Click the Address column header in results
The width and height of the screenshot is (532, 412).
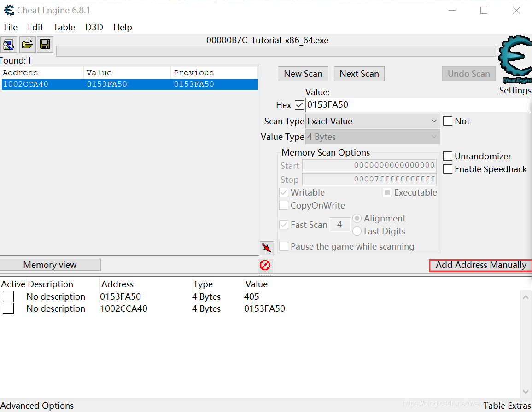42,73
